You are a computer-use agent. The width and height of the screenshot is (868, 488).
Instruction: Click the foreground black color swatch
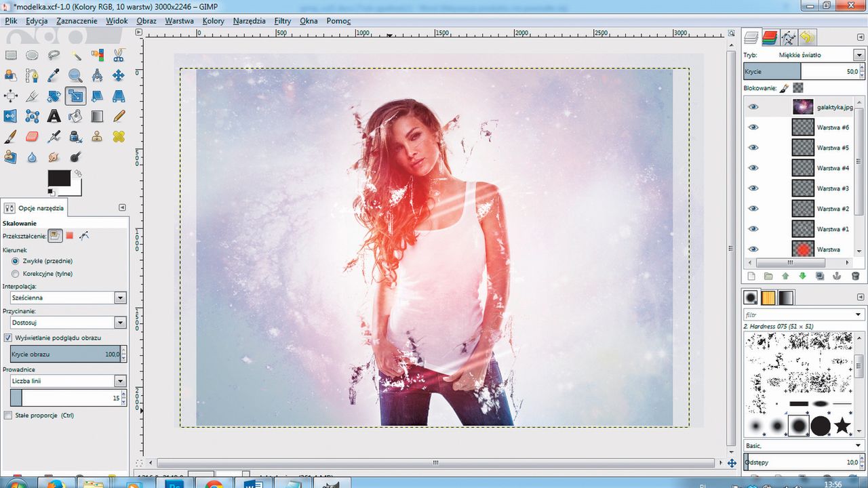tap(59, 178)
